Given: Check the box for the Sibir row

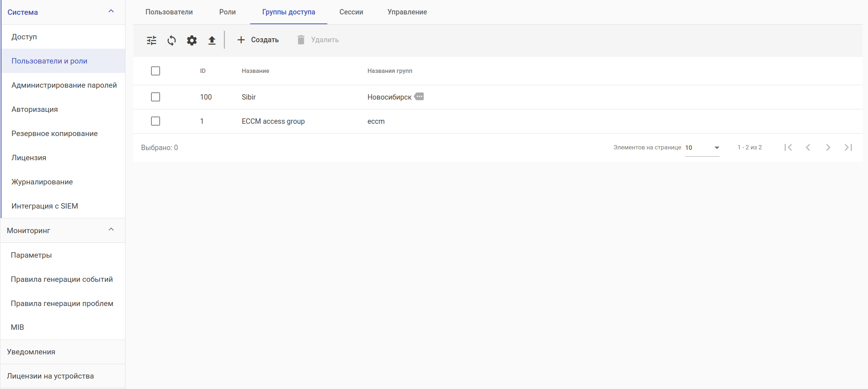Looking at the screenshot, I should coord(155,97).
